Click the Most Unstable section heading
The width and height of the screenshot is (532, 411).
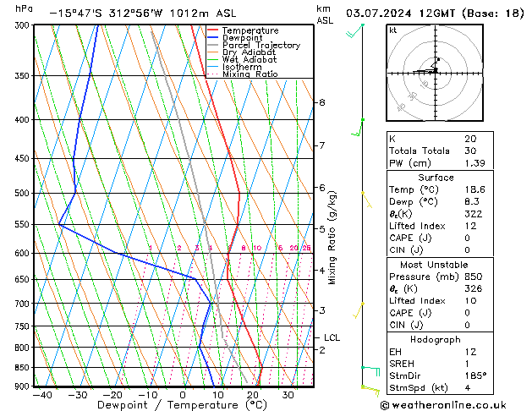pos(434,265)
